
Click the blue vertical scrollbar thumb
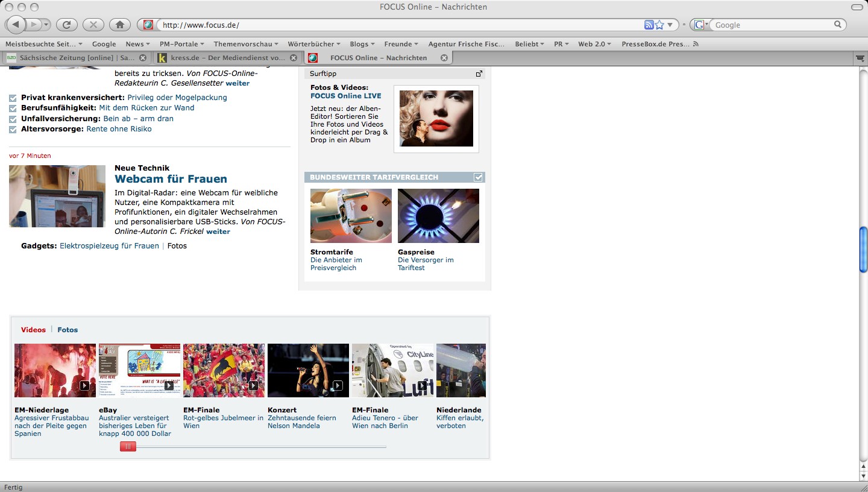[x=863, y=250]
